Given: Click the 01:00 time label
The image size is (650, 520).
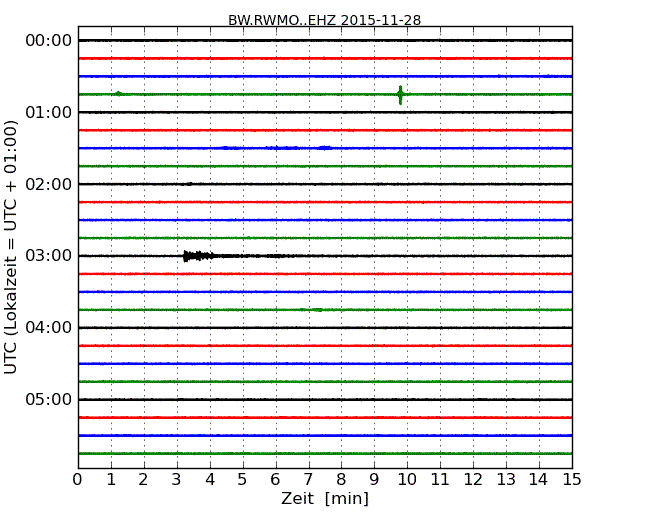Looking at the screenshot, I should [49, 112].
